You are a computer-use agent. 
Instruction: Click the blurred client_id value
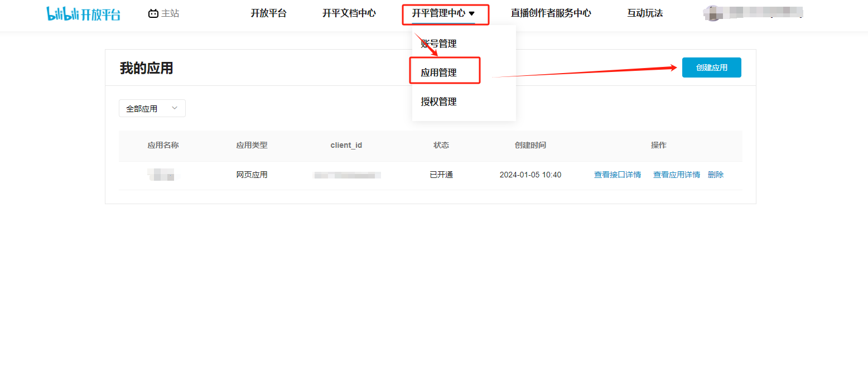click(x=347, y=175)
